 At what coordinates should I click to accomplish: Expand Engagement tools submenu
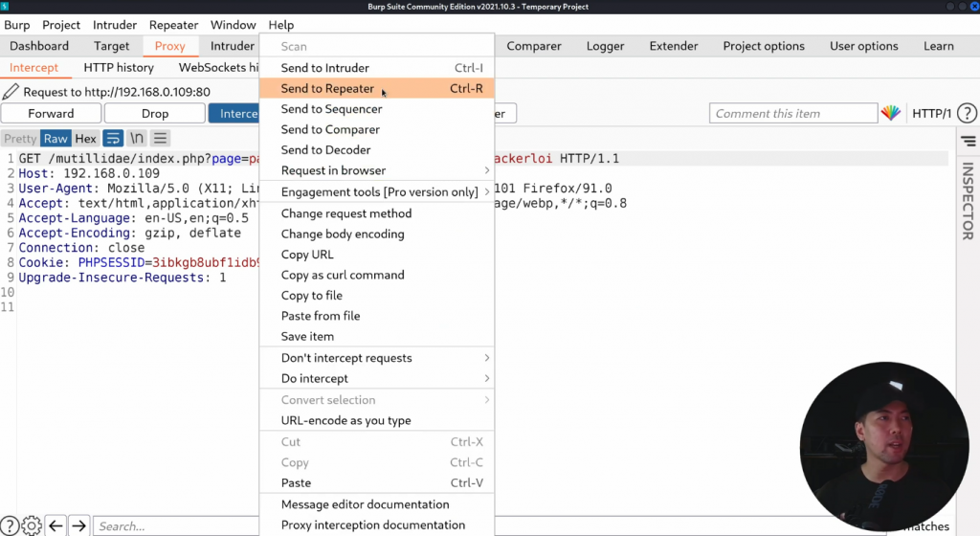(378, 192)
